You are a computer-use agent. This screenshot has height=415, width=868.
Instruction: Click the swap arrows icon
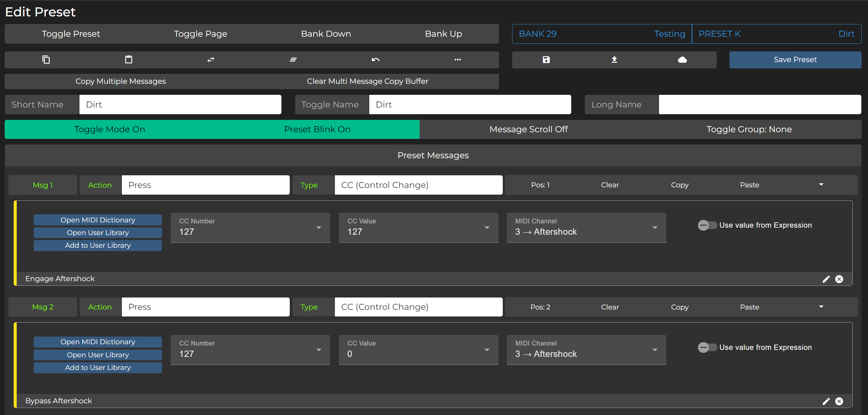211,60
